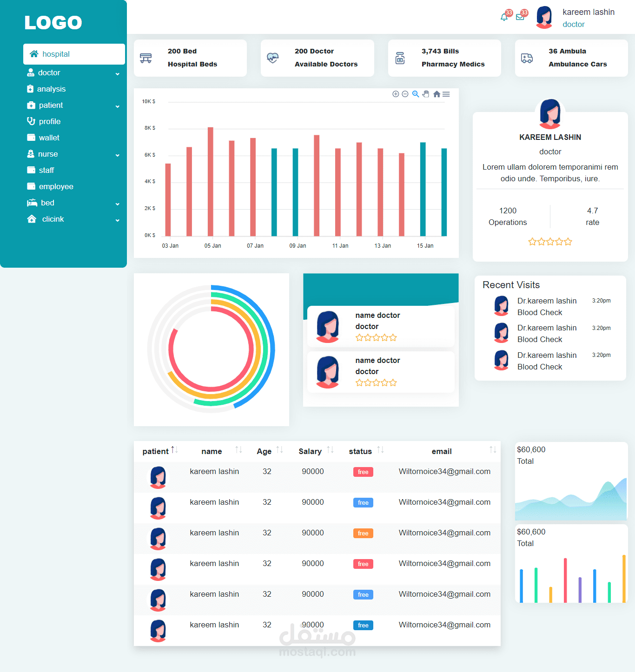Click the KAREEM LASHIN profile avatar
Image resolution: width=635 pixels, height=672 pixels.
coord(550,113)
